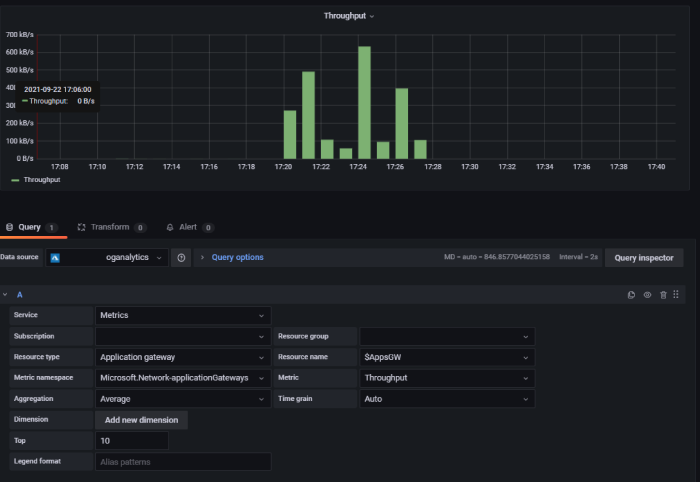This screenshot has width=700, height=482.
Task: Open the data source help icon
Action: [x=181, y=257]
